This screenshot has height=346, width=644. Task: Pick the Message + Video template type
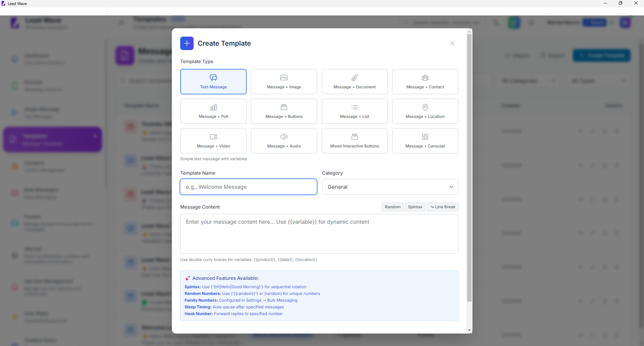click(x=213, y=141)
